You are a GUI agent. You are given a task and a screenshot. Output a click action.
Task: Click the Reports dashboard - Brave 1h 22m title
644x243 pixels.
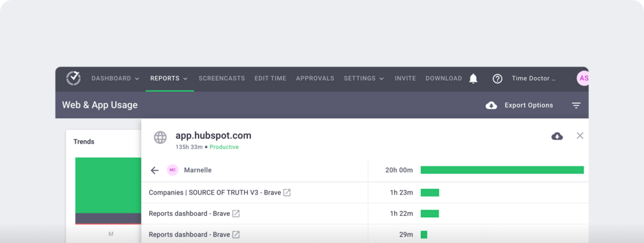pyautogui.click(x=189, y=214)
